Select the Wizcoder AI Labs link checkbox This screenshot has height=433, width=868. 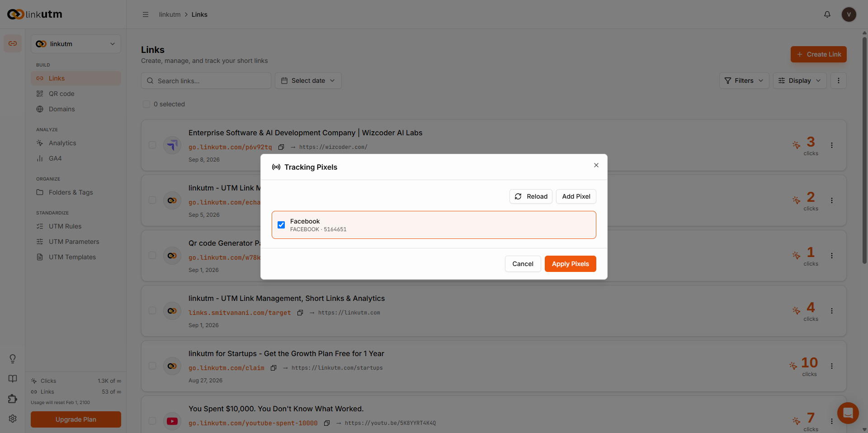pyautogui.click(x=152, y=145)
